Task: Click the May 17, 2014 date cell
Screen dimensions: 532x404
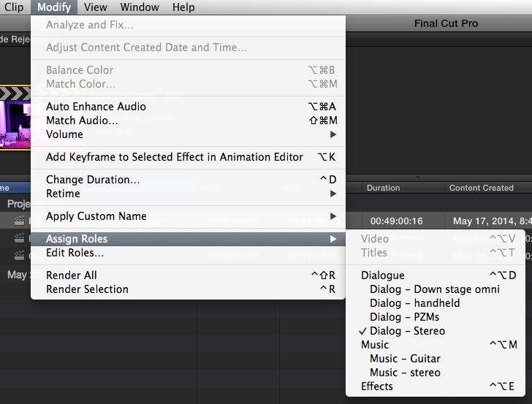Action: pyautogui.click(x=492, y=221)
